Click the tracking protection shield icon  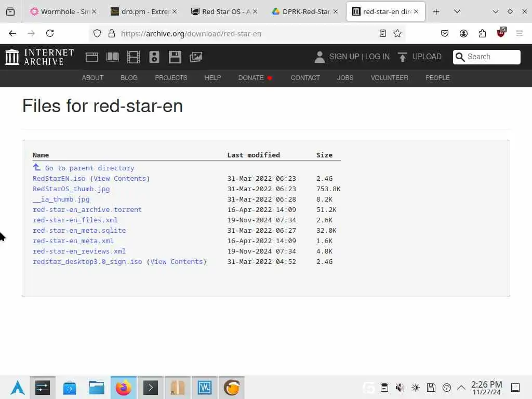(97, 33)
